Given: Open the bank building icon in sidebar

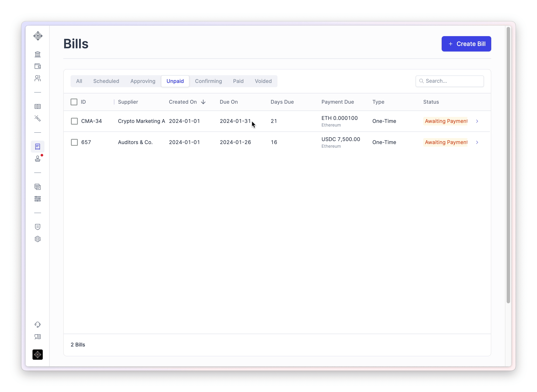Looking at the screenshot, I should (37, 54).
